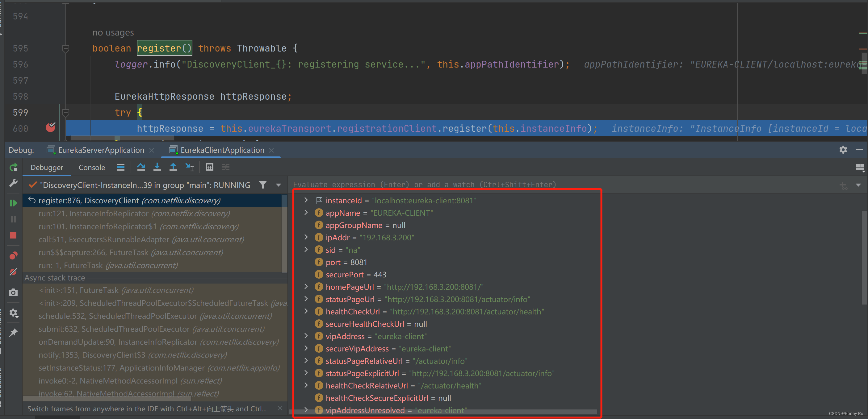
Task: Switch to the Console tab
Action: point(92,168)
